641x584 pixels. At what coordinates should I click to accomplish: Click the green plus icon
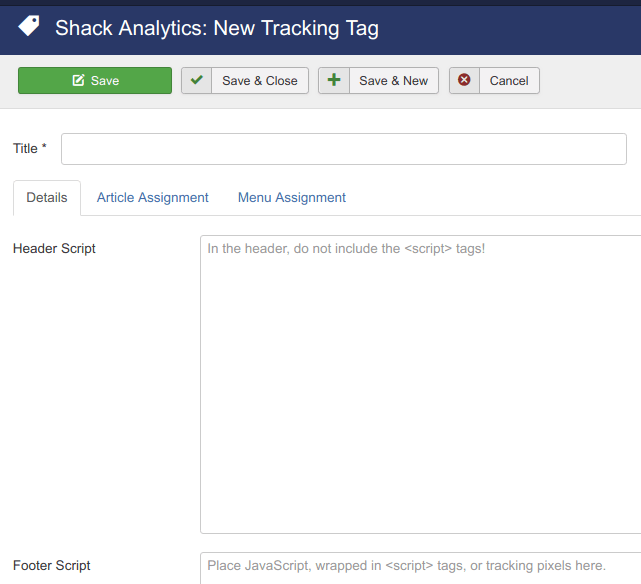pyautogui.click(x=334, y=81)
